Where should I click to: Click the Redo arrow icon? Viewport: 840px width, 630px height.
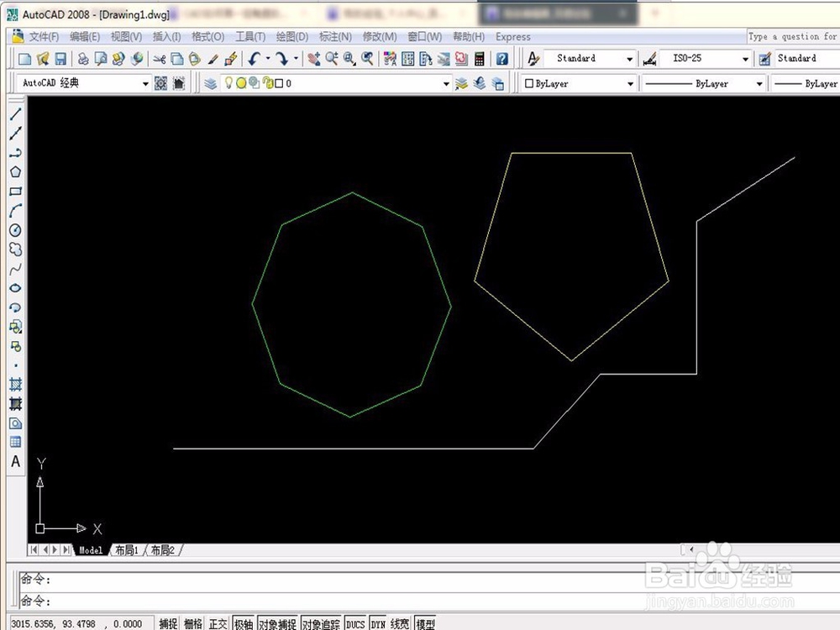pyautogui.click(x=282, y=59)
